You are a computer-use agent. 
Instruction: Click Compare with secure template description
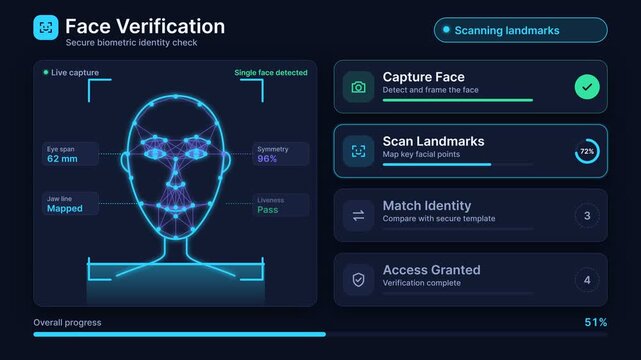tap(439, 219)
